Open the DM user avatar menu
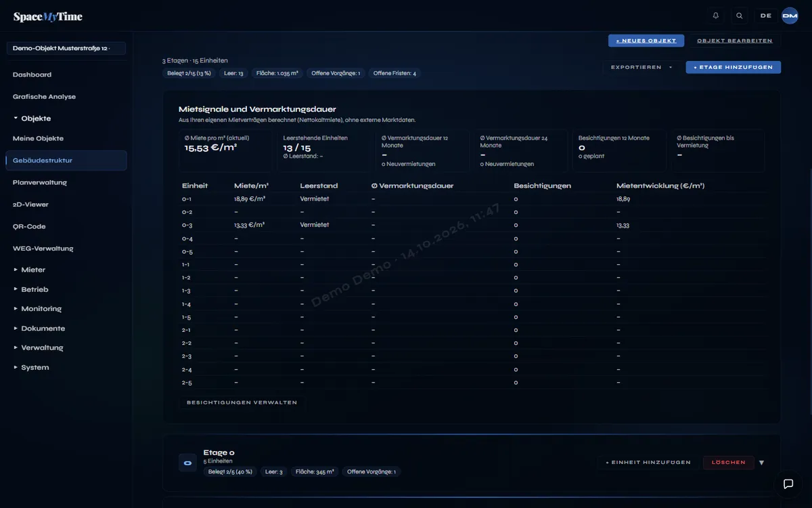 pyautogui.click(x=790, y=16)
